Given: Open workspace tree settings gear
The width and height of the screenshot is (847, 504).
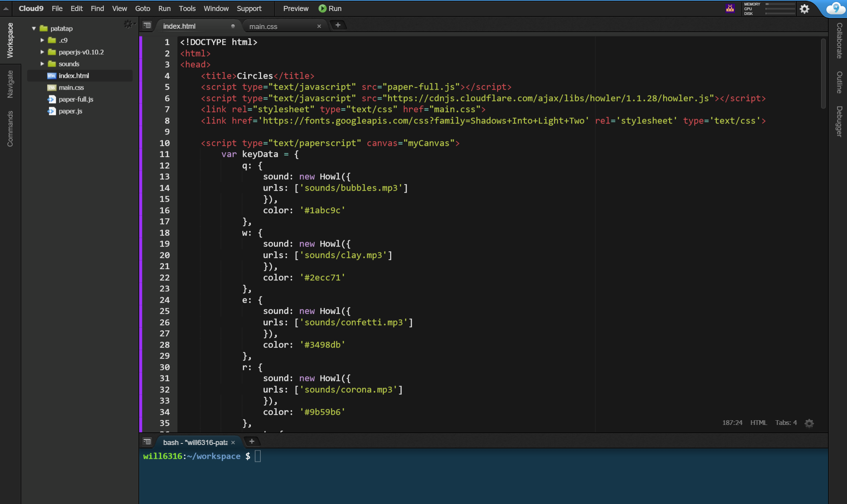Looking at the screenshot, I should pos(128,24).
